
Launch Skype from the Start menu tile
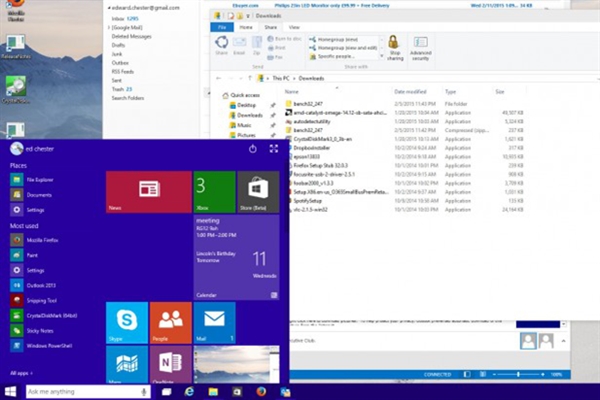pos(126,323)
